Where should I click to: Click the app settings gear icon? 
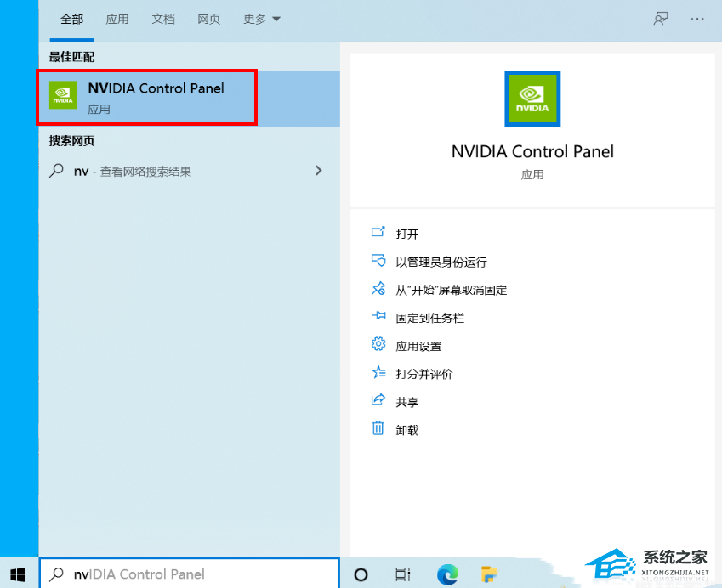pos(378,343)
